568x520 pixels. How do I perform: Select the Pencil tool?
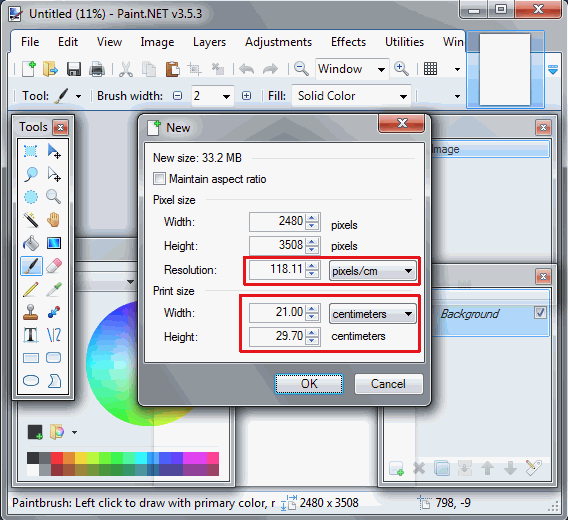(31, 290)
